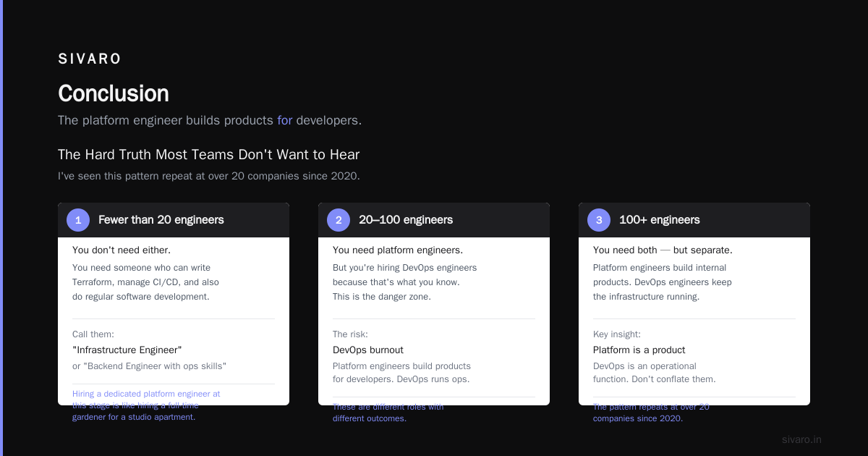This screenshot has width=868, height=456.
Task: Click 'for developers. DevOps runs ops.' line
Action: pyautogui.click(x=401, y=379)
